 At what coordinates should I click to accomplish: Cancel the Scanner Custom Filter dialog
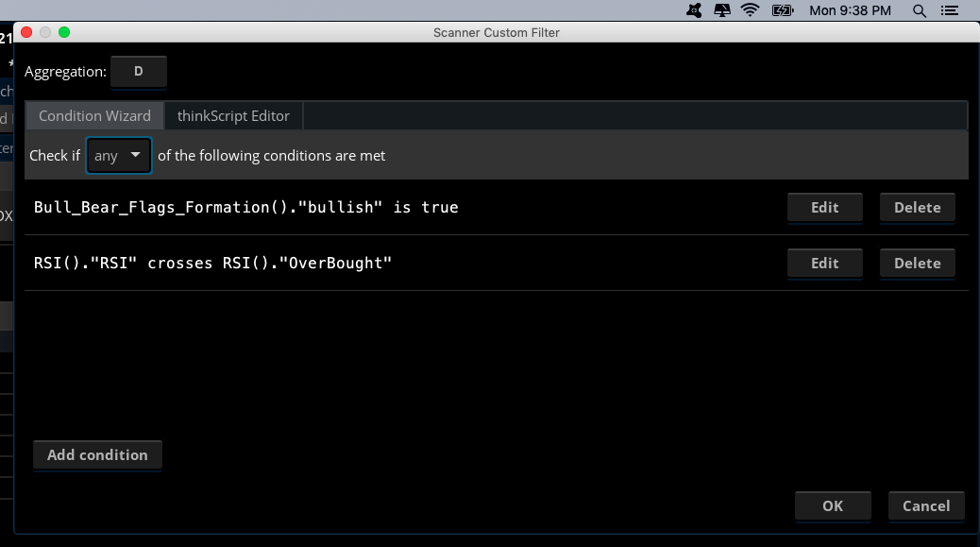pyautogui.click(x=925, y=505)
